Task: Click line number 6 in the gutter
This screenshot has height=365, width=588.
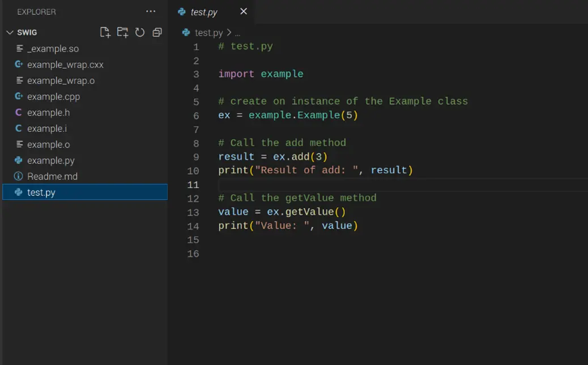Action: (196, 116)
